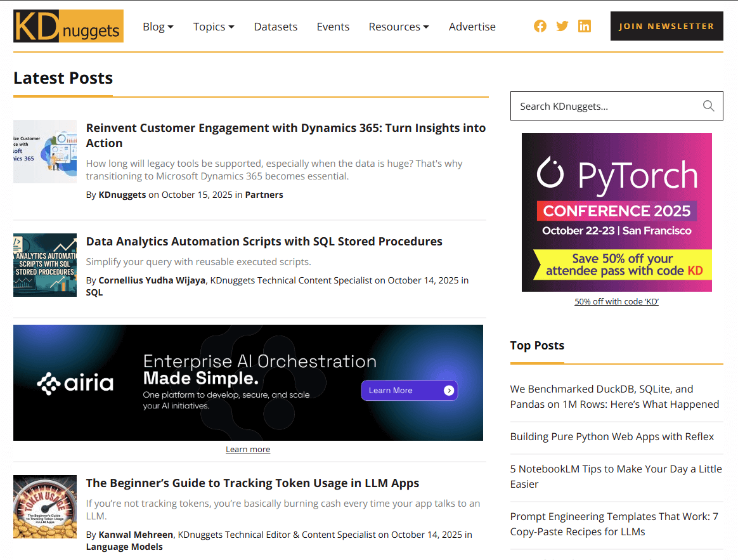Expand the Resources dropdown
Image resolution: width=738 pixels, height=560 pixels.
(399, 27)
